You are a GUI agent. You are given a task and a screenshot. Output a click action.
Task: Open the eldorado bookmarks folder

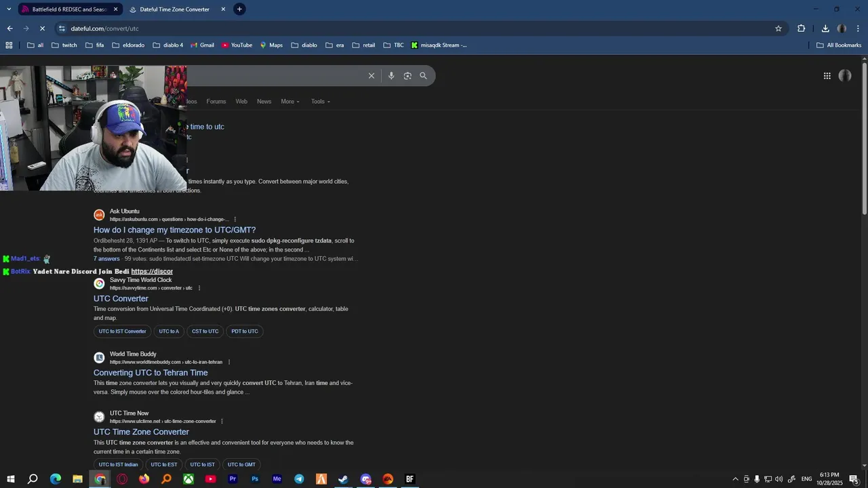[x=128, y=45]
